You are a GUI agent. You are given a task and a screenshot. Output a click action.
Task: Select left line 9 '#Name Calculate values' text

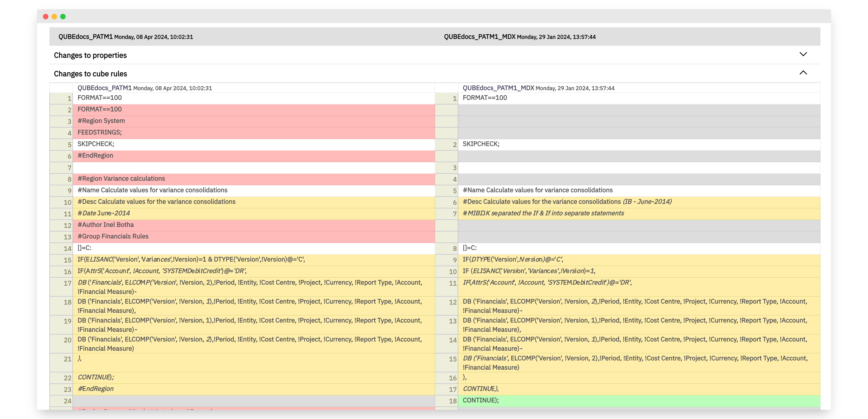click(x=152, y=190)
